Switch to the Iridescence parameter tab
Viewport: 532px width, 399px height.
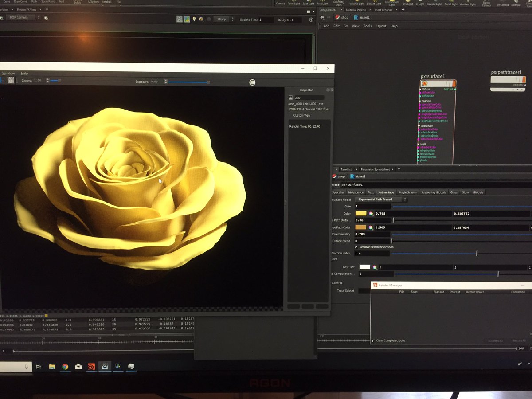point(356,192)
